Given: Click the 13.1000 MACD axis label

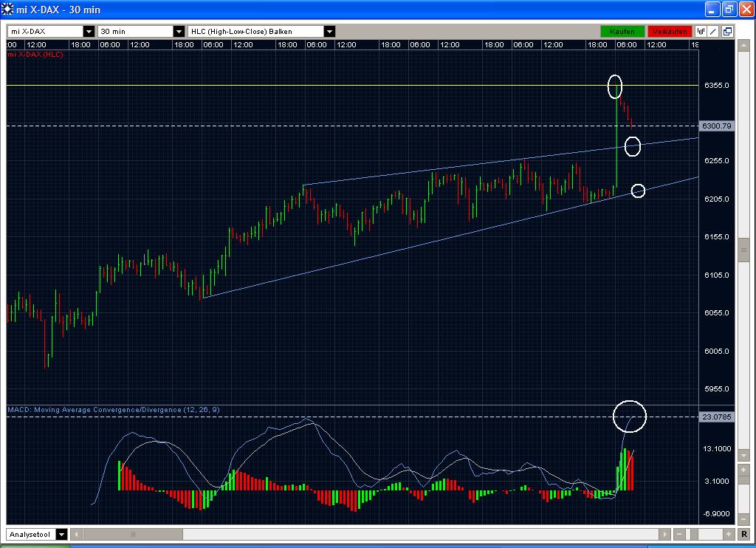Looking at the screenshot, I should 717,448.
